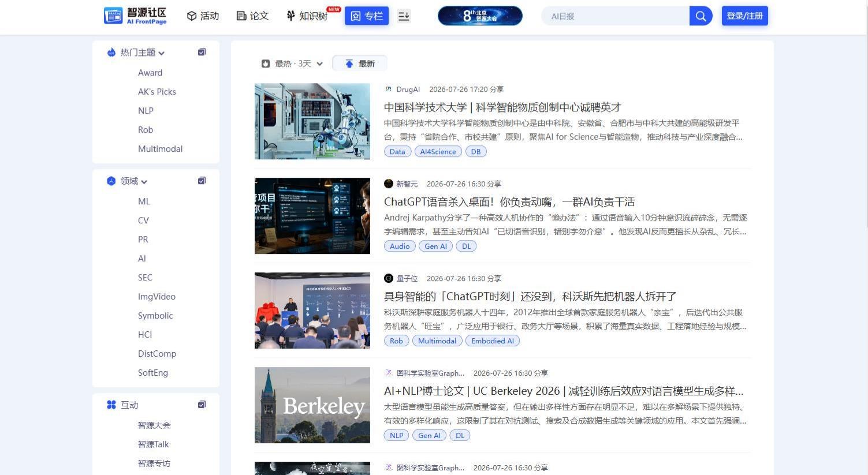Click the AI4Science tag

(x=438, y=152)
